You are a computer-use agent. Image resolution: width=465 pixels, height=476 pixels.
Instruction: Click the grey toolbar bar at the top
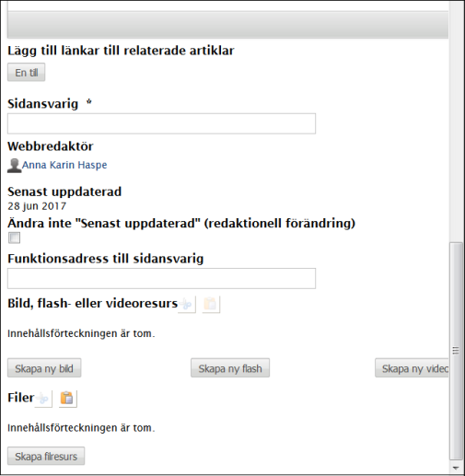tap(227, 25)
